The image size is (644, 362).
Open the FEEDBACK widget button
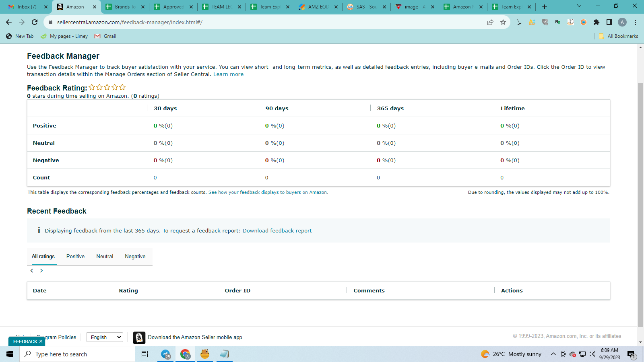pos(25,341)
